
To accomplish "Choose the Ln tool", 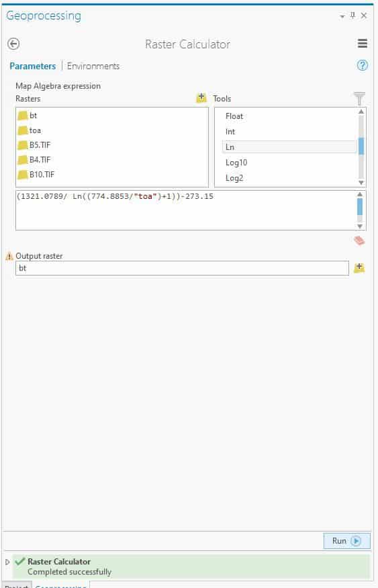I will click(289, 147).
